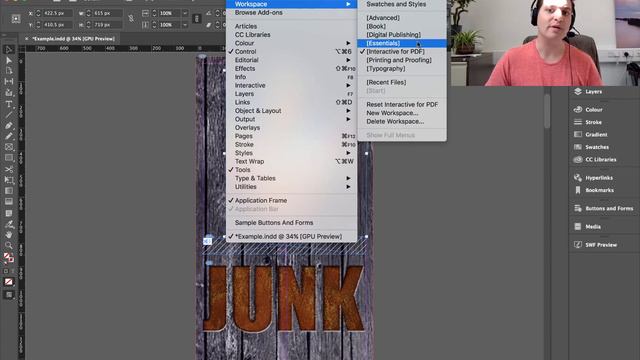Open Effects from the Window menu

[291, 69]
